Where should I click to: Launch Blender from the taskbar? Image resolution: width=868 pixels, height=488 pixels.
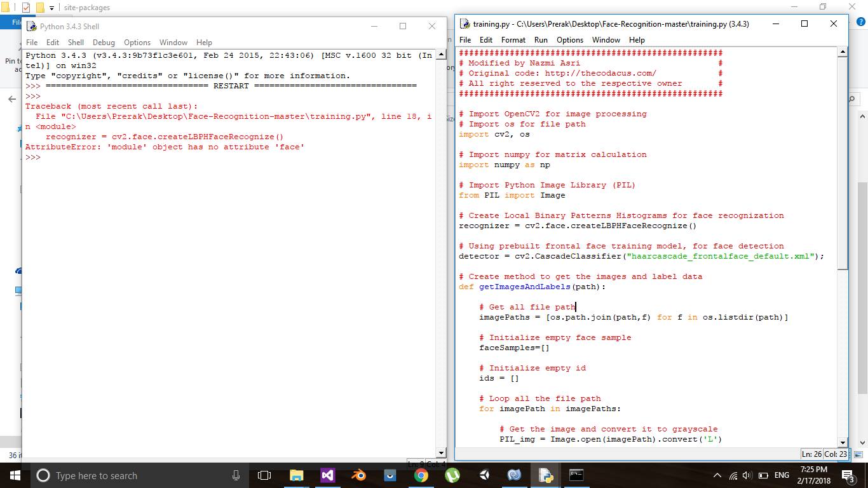tap(359, 475)
